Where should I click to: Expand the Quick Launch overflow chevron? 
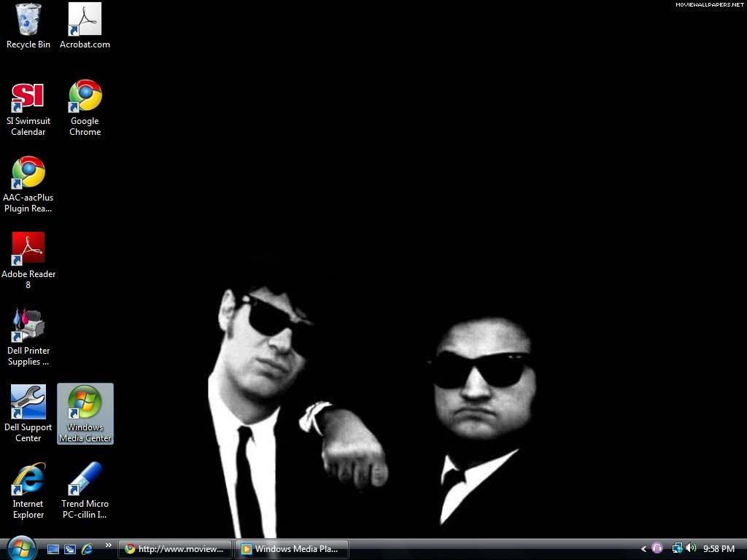109,545
